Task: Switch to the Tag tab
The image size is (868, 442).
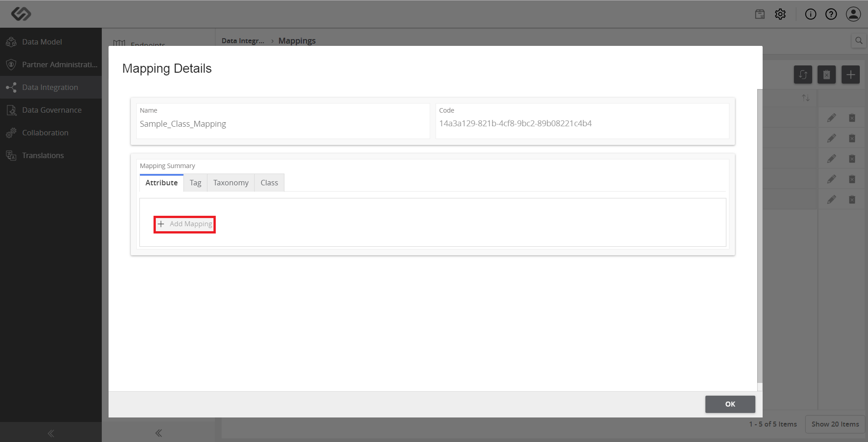Action: pos(195,183)
